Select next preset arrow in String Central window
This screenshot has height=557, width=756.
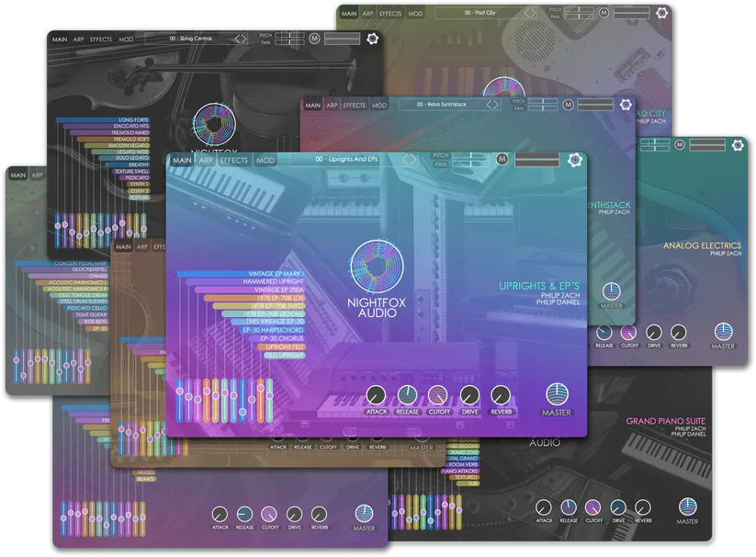pos(244,38)
